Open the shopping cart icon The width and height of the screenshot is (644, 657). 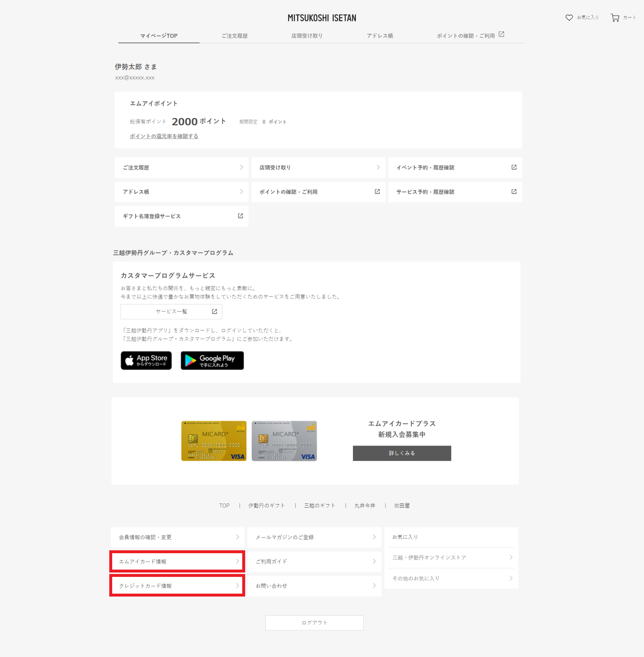click(615, 17)
